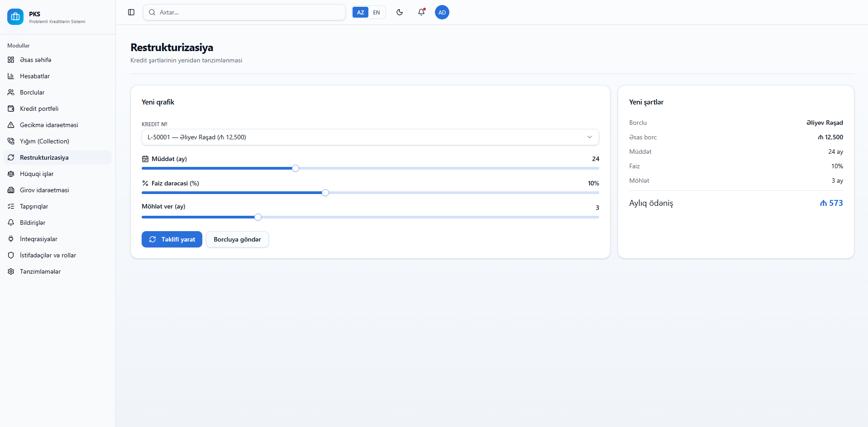The image size is (868, 427).
Task: Go to Borclular page
Action: [57, 92]
